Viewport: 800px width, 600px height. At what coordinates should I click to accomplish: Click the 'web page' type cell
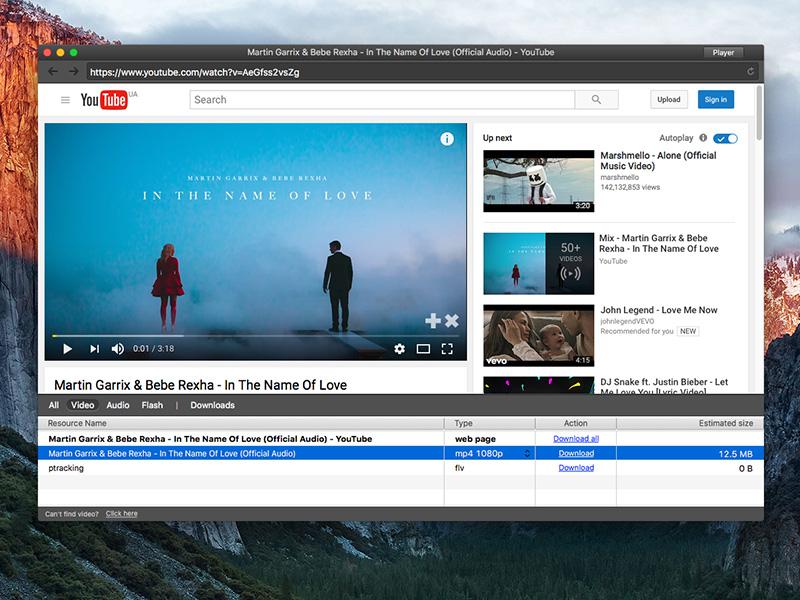coord(475,439)
